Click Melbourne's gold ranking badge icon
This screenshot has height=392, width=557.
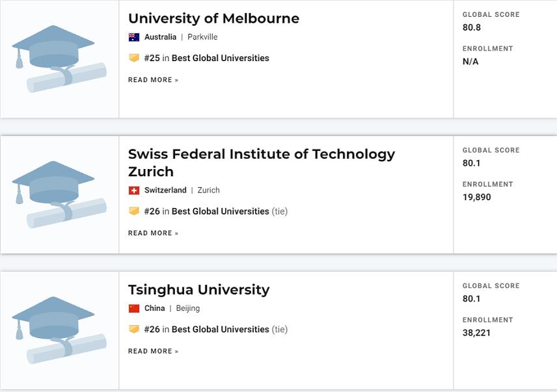134,58
